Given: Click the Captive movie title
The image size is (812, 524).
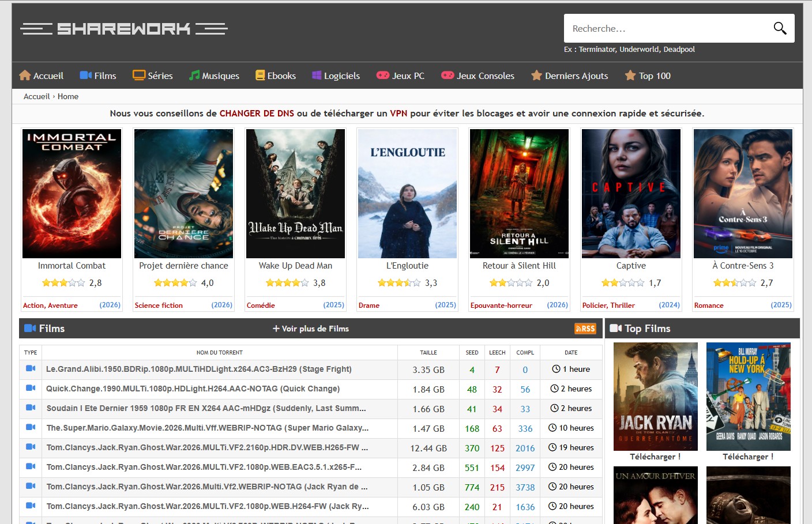Looking at the screenshot, I should [631, 266].
